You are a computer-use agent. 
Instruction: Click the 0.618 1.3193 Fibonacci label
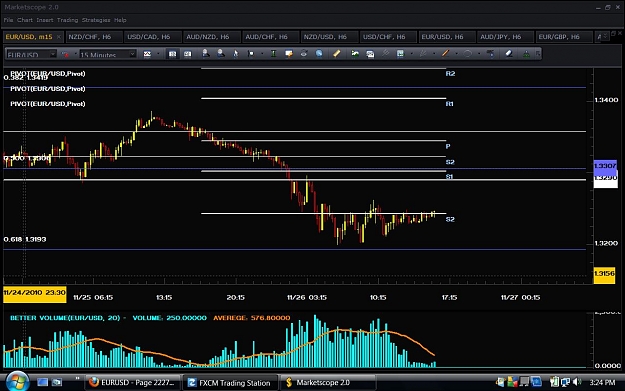tap(25, 239)
